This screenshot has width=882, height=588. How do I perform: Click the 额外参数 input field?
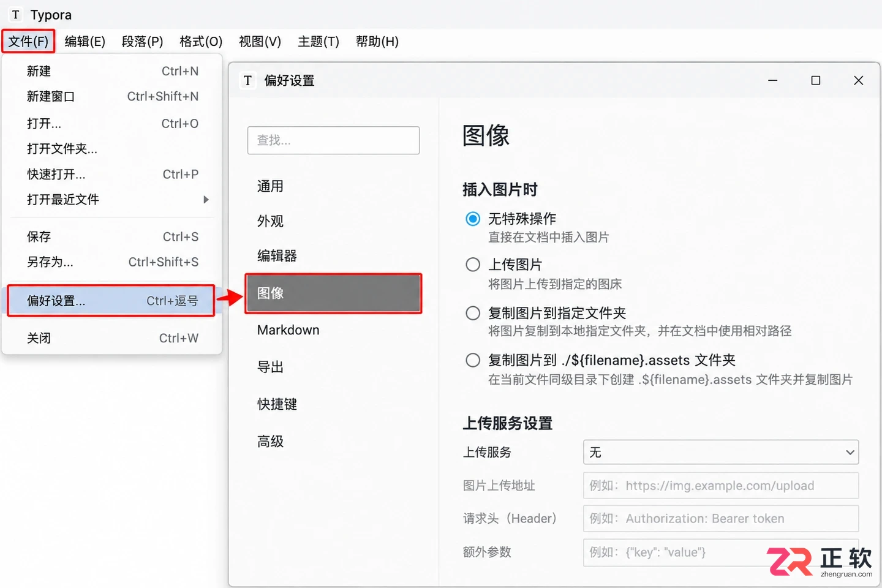point(721,552)
